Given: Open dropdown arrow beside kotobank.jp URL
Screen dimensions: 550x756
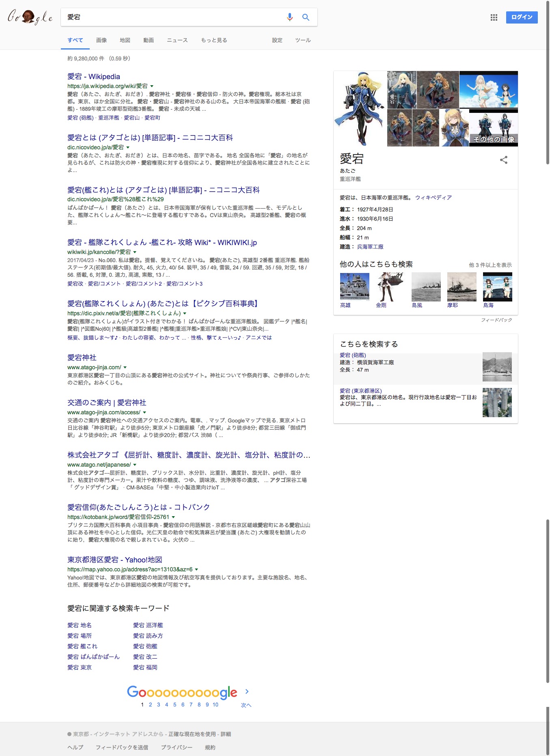Looking at the screenshot, I should coord(173,517).
